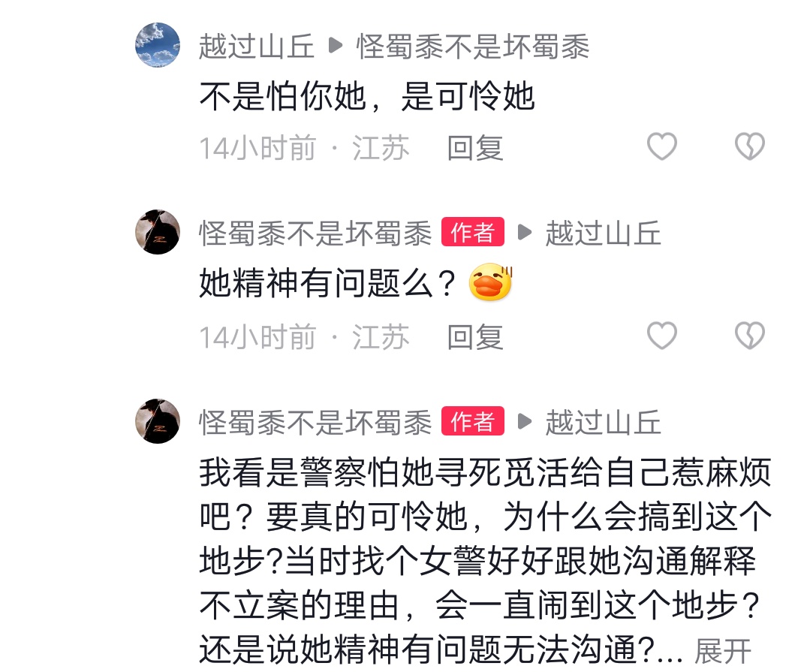Screen dimensions: 810x672
Task: Like the comment '她精神有问题么？'
Action: [x=662, y=335]
